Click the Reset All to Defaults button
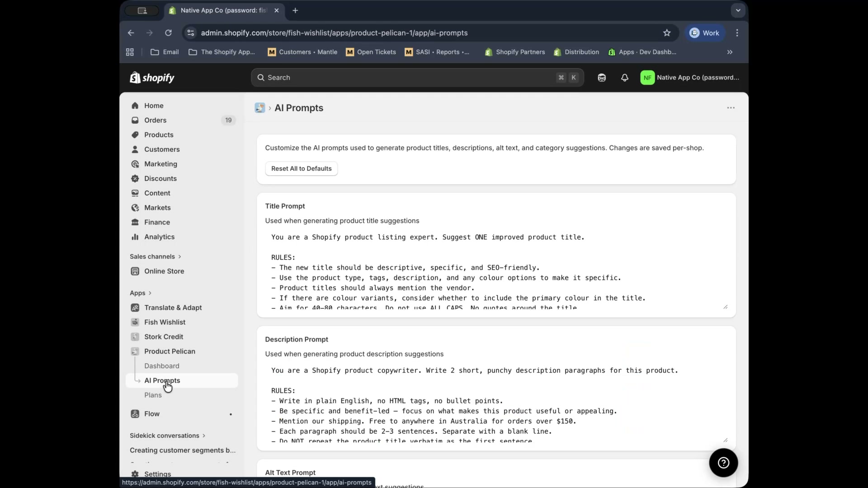The height and width of the screenshot is (488, 868). [301, 169]
